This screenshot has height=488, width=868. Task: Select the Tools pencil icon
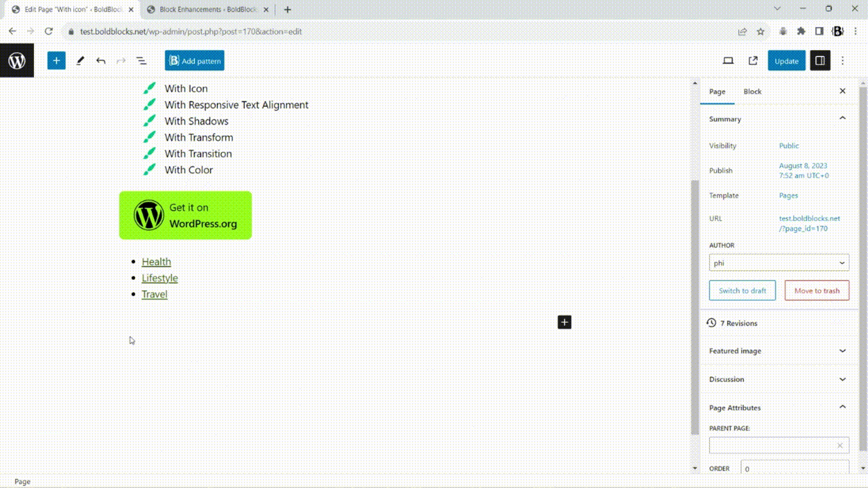pos(80,61)
